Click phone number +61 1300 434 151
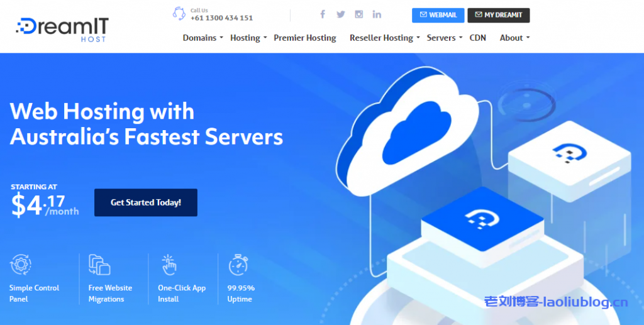The width and height of the screenshot is (644, 325). (222, 18)
